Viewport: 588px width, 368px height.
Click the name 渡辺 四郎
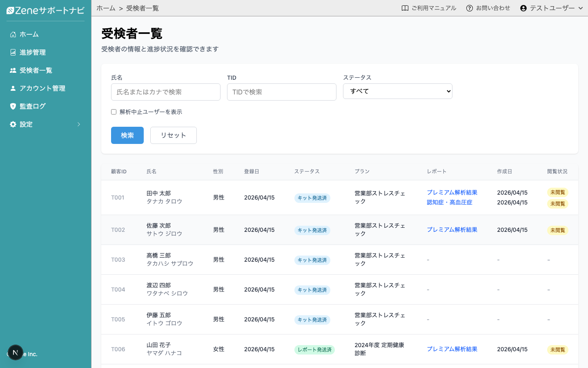coord(158,285)
